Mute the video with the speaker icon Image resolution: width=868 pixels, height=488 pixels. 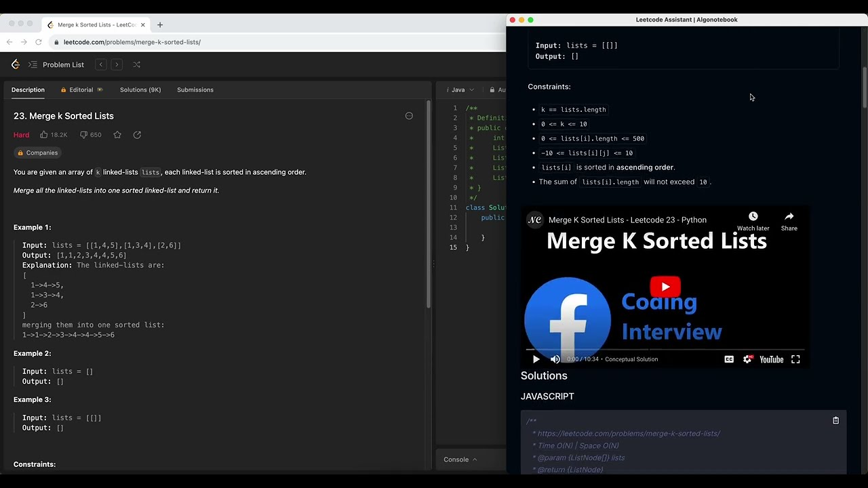(x=555, y=359)
